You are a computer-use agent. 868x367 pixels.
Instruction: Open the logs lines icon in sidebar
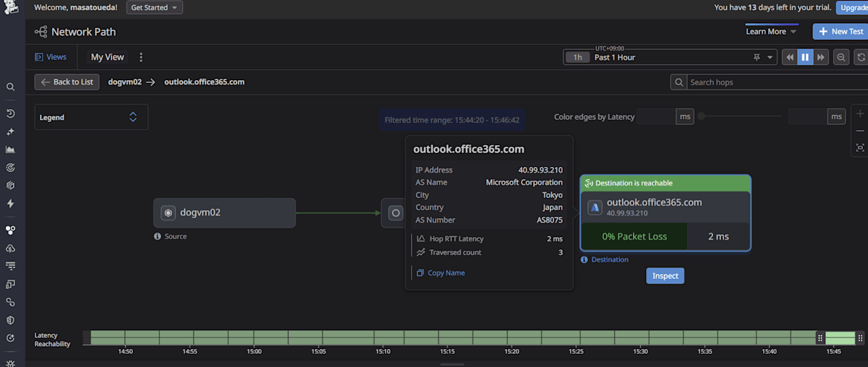pos(10,266)
